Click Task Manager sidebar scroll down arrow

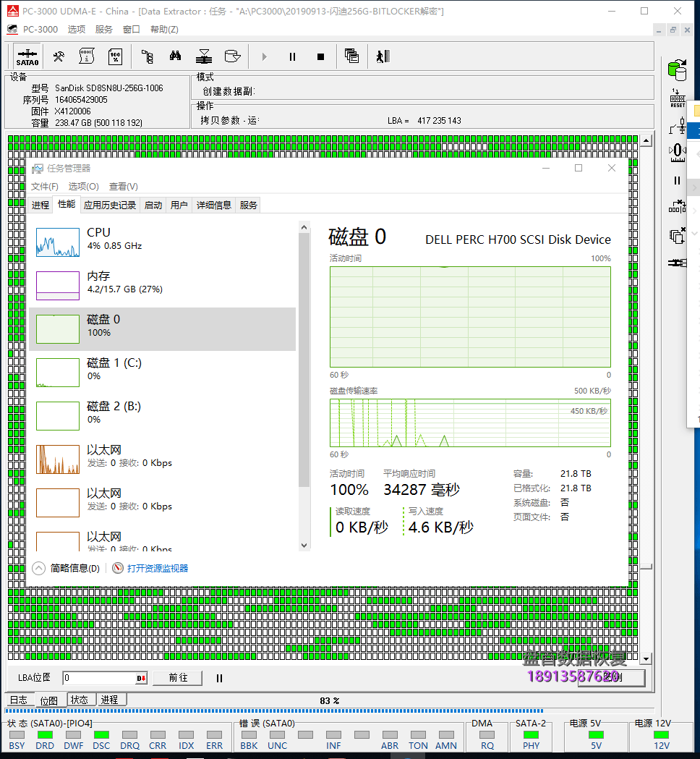point(304,546)
